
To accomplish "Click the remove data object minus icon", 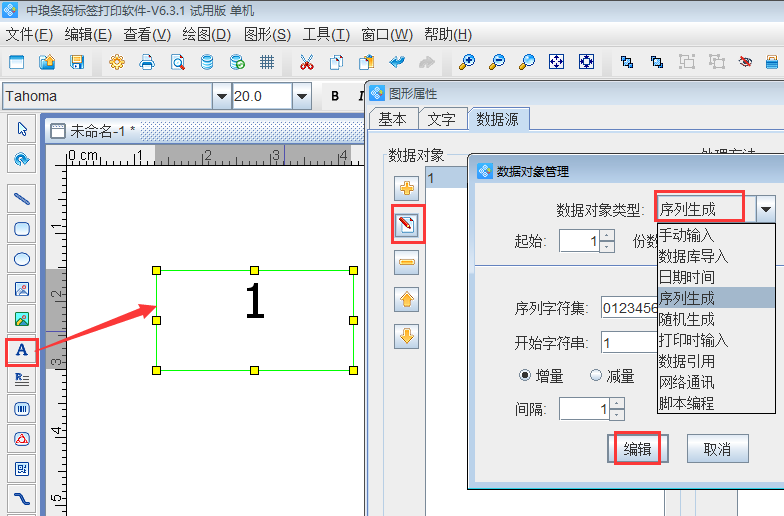I will (x=407, y=262).
